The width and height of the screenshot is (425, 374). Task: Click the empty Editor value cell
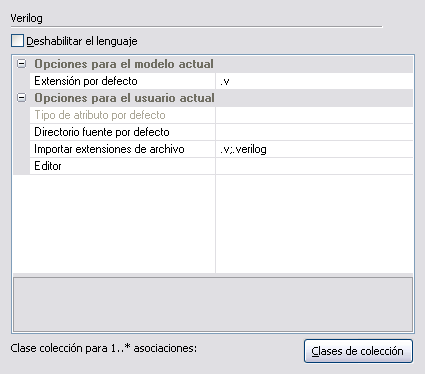coord(314,166)
